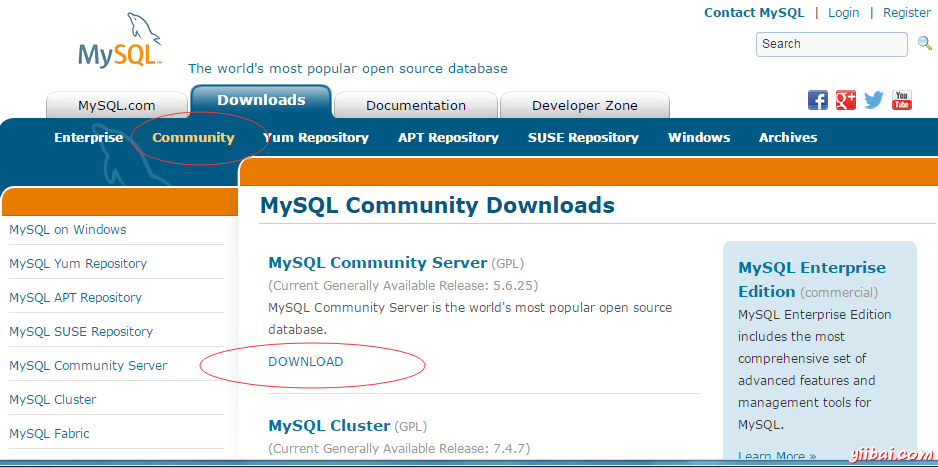The width and height of the screenshot is (938, 468).
Task: Switch to the Developer Zone tab
Action: coord(584,105)
